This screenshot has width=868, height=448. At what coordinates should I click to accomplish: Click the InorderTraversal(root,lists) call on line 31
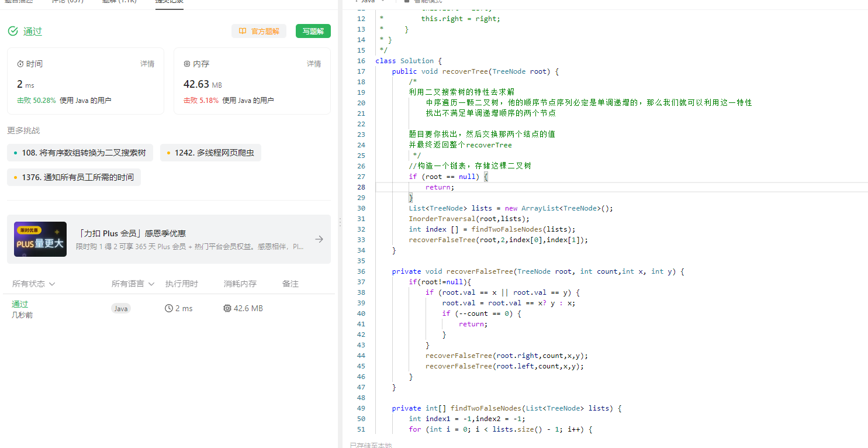pos(469,219)
